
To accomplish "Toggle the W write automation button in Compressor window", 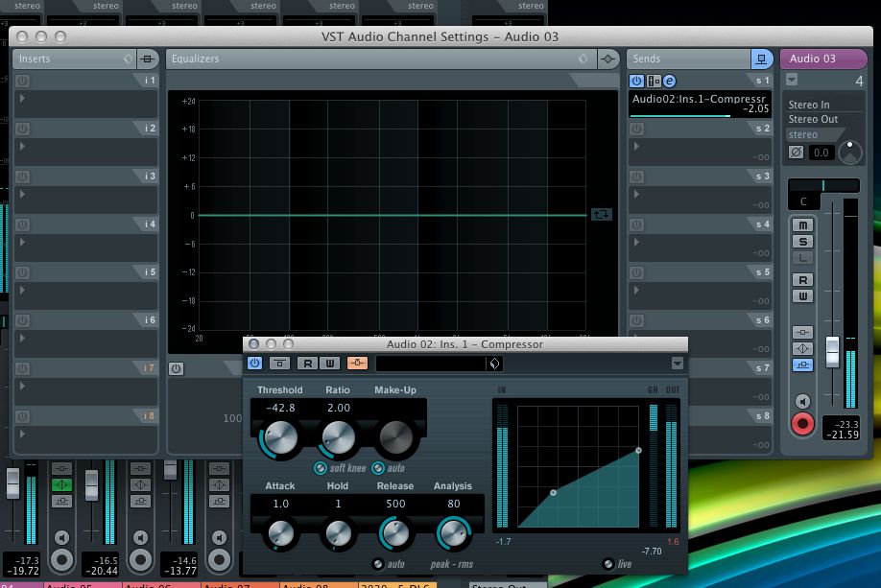I will (x=330, y=364).
